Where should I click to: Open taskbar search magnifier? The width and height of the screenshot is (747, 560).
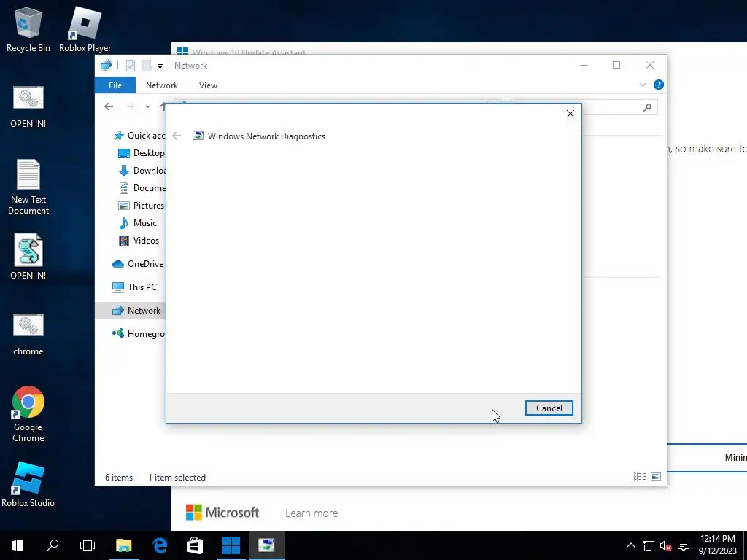click(53, 545)
